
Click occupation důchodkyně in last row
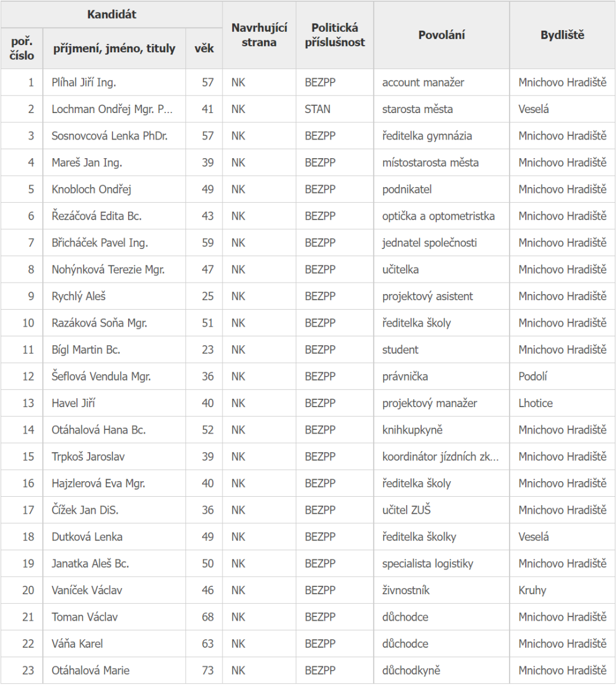(411, 670)
